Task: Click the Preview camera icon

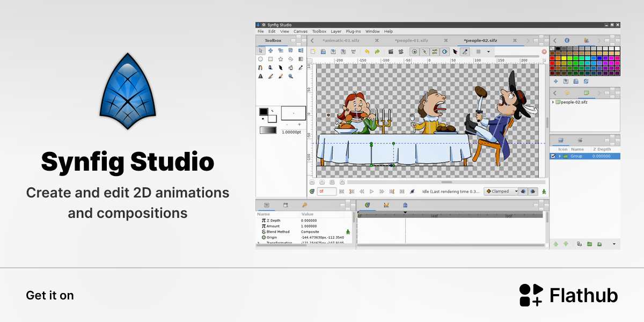Action: pos(401,52)
